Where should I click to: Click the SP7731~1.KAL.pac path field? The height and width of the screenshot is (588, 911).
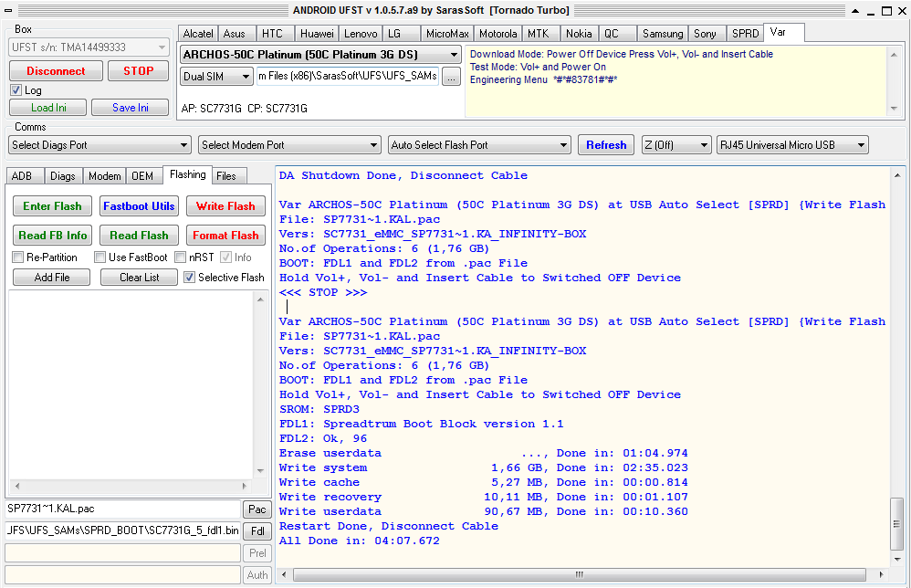click(122, 509)
